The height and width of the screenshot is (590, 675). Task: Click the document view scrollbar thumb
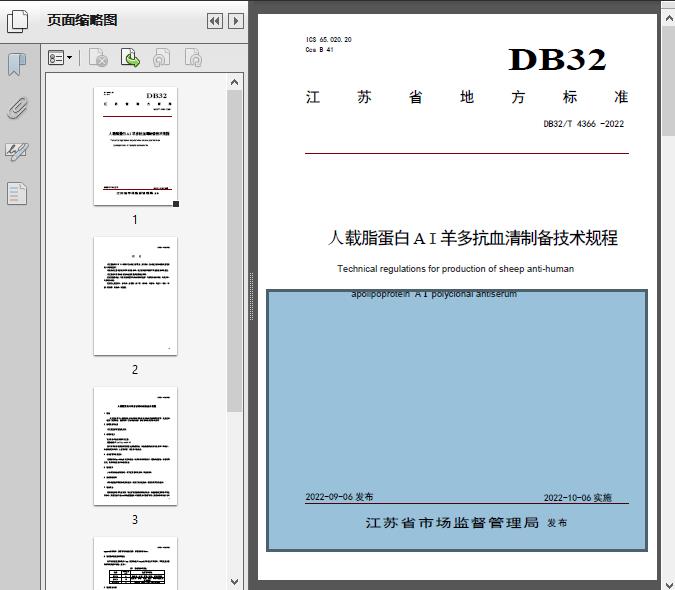click(669, 80)
